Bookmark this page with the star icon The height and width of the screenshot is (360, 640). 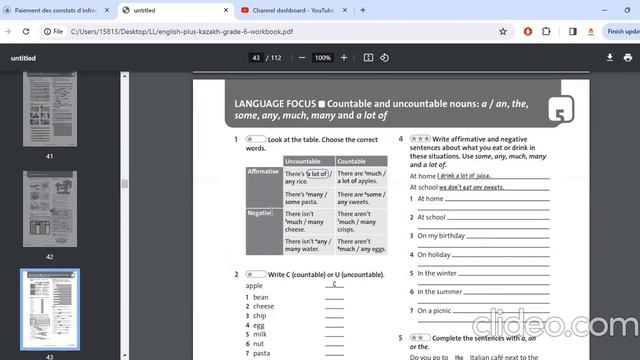click(x=503, y=31)
